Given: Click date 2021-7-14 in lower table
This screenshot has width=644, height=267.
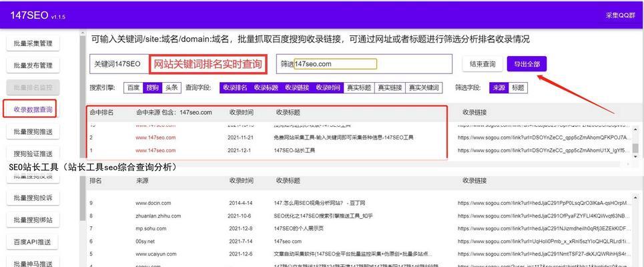Looking at the screenshot, I should [241, 241].
